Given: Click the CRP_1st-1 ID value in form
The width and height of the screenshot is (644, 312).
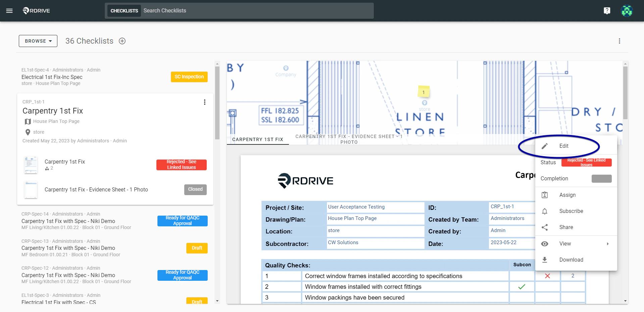Looking at the screenshot, I should (502, 207).
